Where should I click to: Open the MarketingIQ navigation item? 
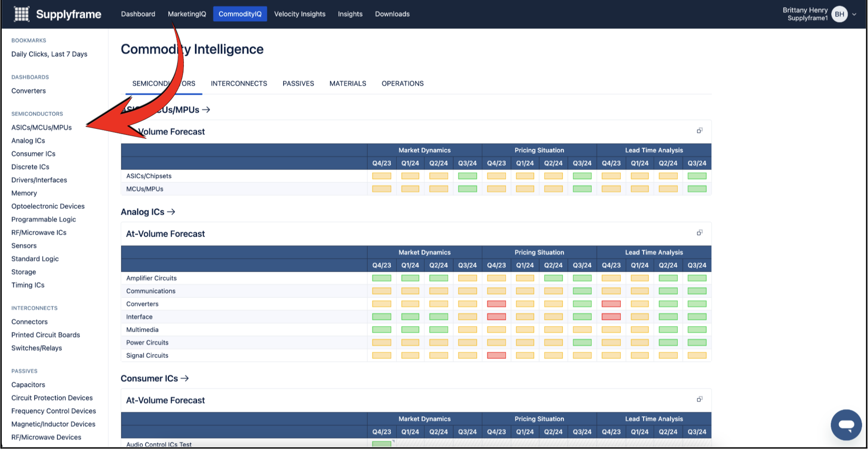187,14
